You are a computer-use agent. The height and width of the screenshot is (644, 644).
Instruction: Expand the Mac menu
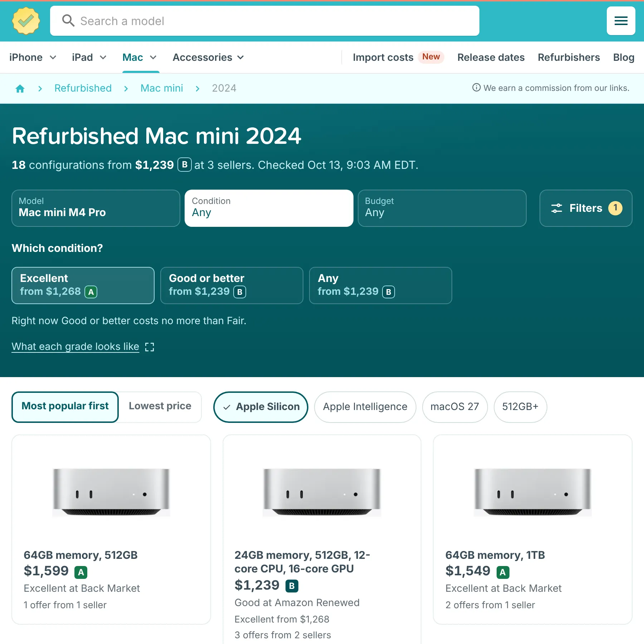140,57
